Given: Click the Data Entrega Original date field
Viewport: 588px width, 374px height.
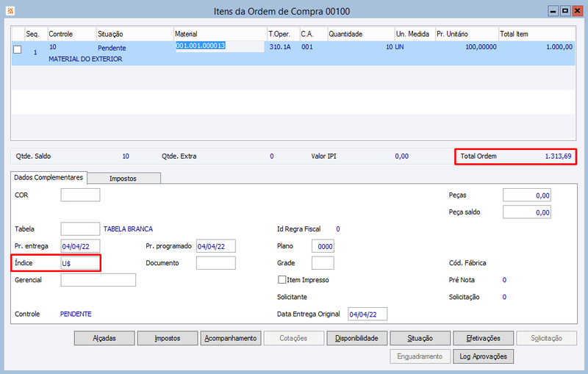Looking at the screenshot, I should pyautogui.click(x=367, y=314).
